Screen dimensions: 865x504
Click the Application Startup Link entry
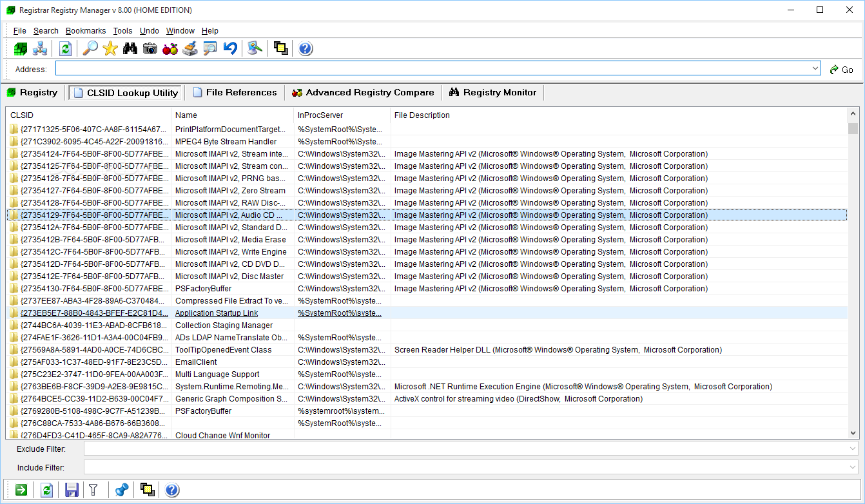coord(217,313)
